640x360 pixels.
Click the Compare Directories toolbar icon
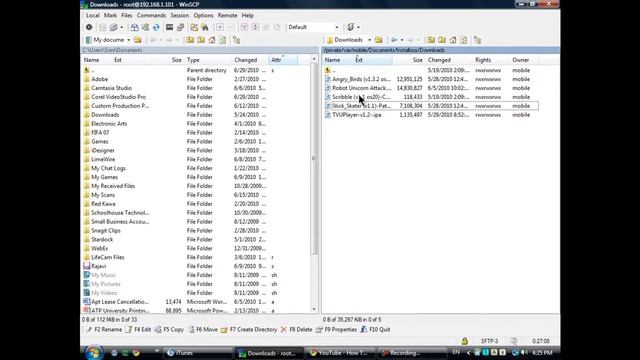(x=134, y=27)
